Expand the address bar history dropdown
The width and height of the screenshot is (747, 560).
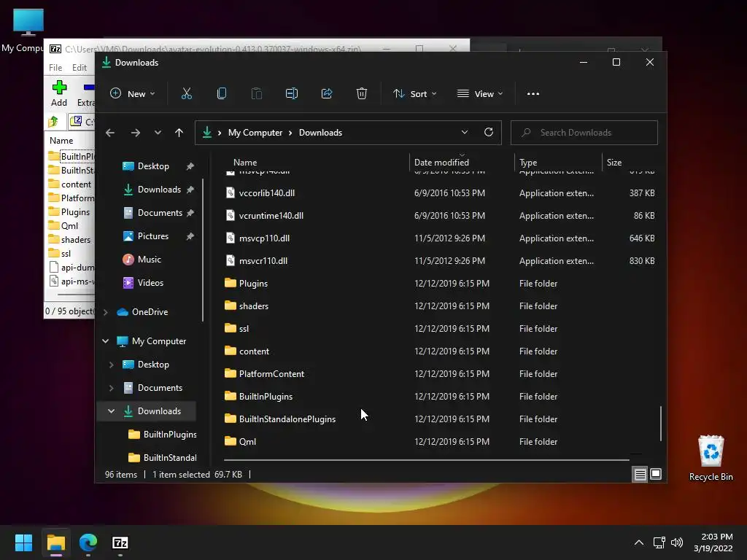(465, 133)
